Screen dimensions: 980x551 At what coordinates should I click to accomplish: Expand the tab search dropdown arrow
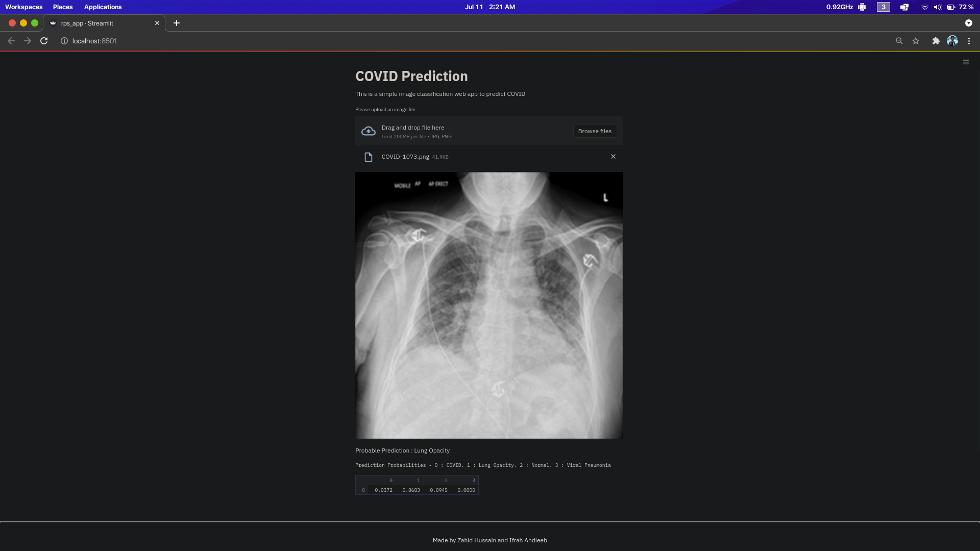tap(968, 23)
